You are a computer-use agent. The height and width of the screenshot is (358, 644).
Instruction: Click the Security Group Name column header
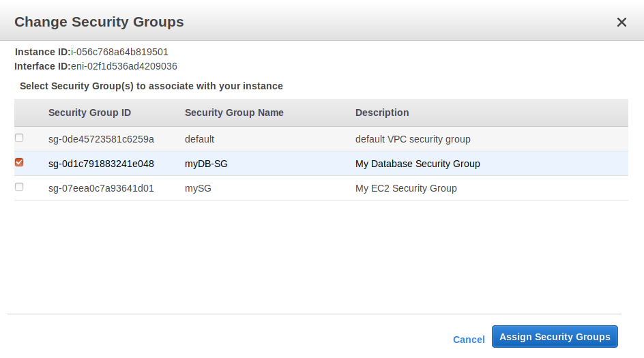coord(234,113)
